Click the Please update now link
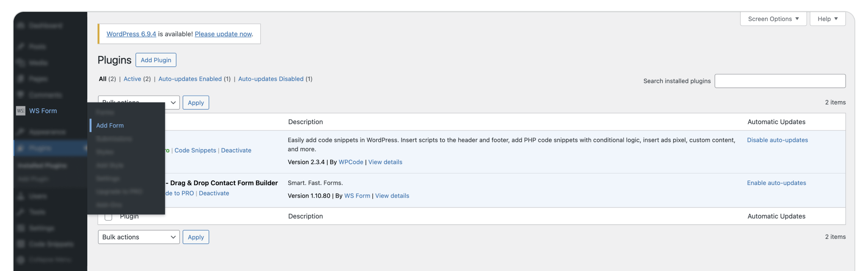 pyautogui.click(x=223, y=34)
